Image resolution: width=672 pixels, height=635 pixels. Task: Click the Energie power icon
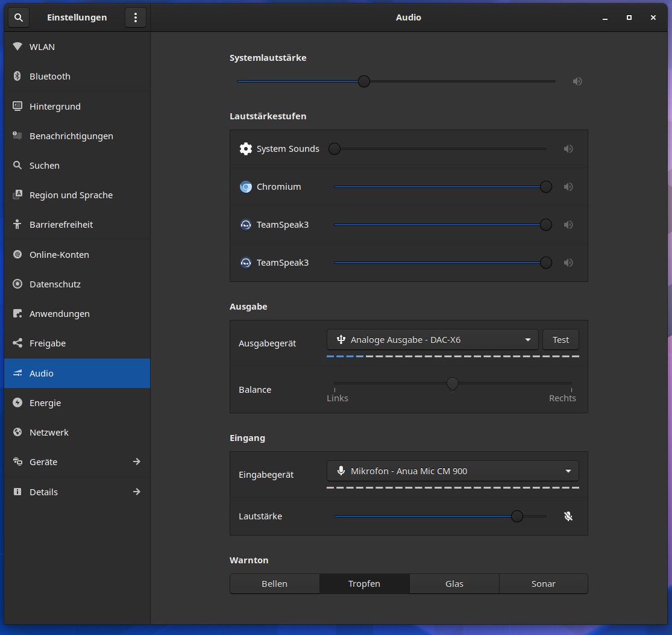tap(17, 402)
